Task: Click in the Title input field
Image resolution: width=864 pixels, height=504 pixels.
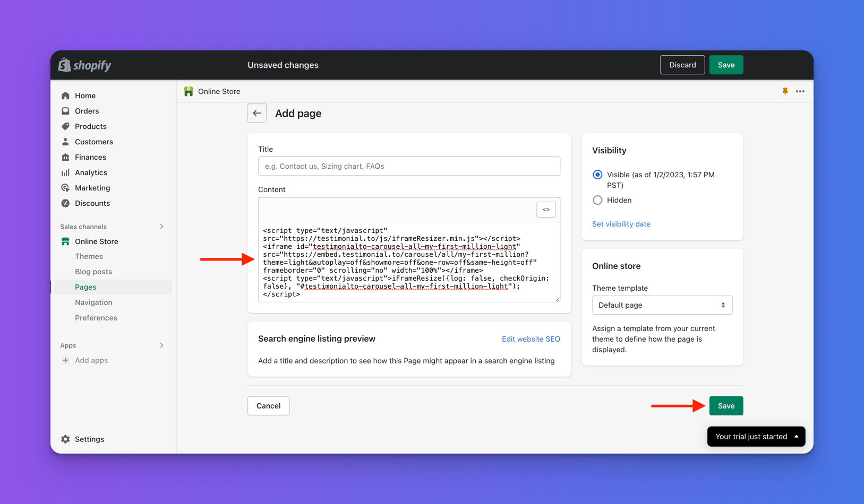Action: (x=409, y=166)
